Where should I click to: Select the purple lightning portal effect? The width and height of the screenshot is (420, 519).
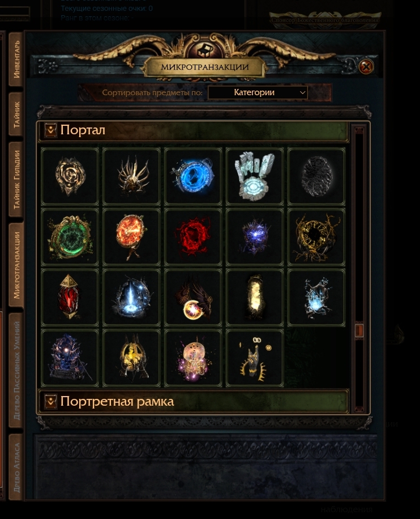pos(255,237)
